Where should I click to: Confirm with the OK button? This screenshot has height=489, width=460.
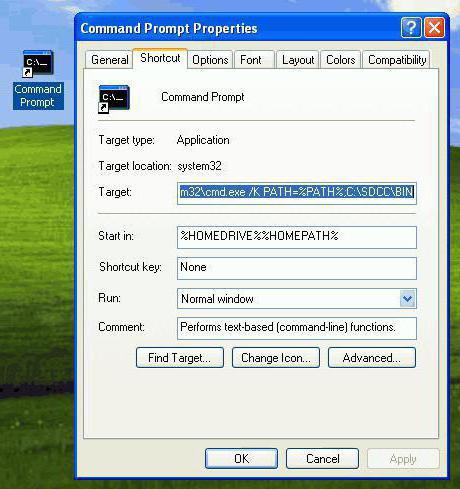pos(241,459)
